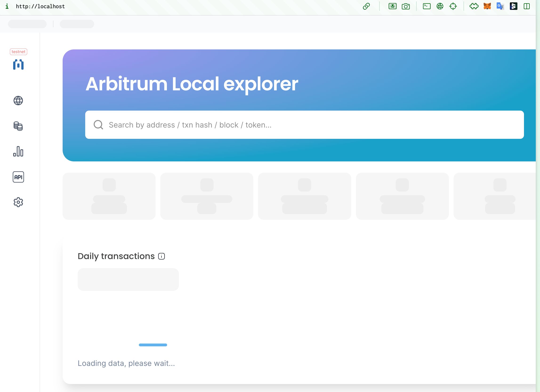Click the green image-preview icon in toolbar
Viewport: 540px width, 392px height.
[393, 6]
